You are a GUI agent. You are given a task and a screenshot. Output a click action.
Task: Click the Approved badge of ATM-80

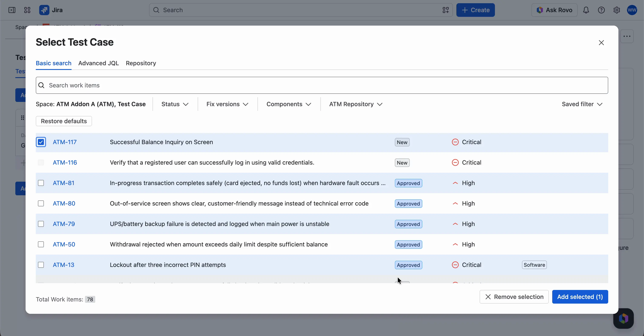pos(408,204)
